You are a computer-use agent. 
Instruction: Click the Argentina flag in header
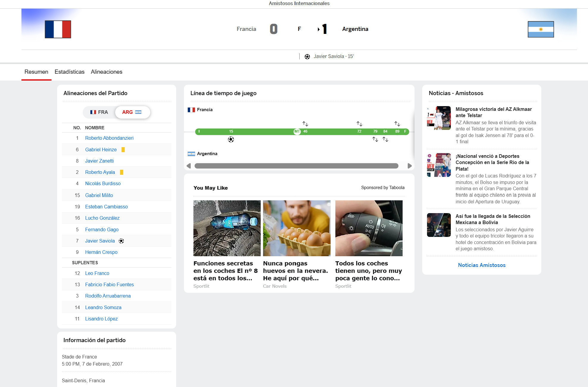[x=540, y=29]
